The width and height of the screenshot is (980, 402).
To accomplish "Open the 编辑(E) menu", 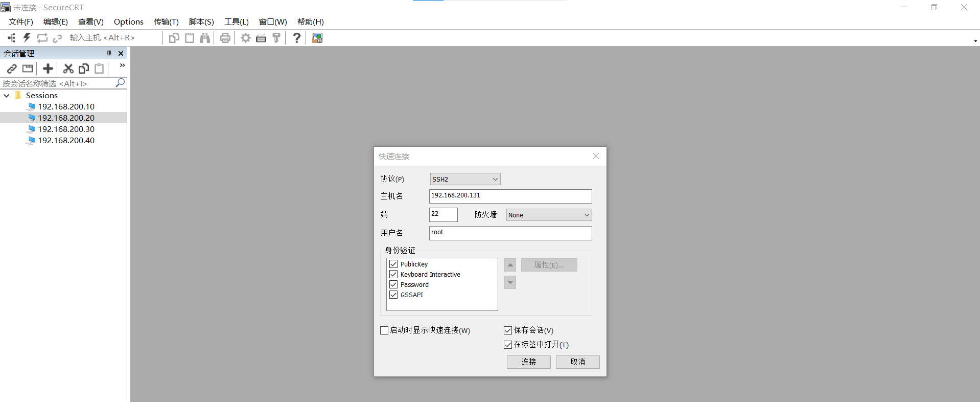I will point(56,22).
